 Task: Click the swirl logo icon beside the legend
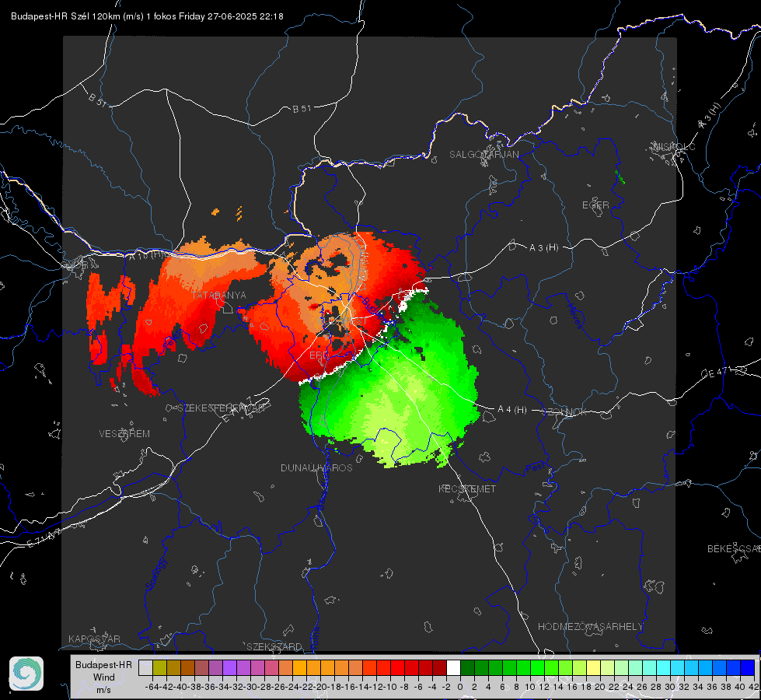pos(26,674)
